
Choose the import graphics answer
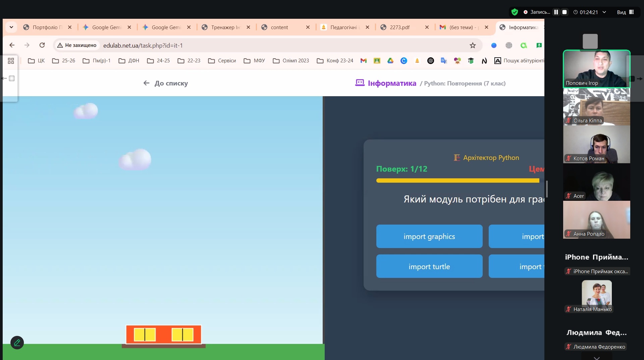point(429,236)
